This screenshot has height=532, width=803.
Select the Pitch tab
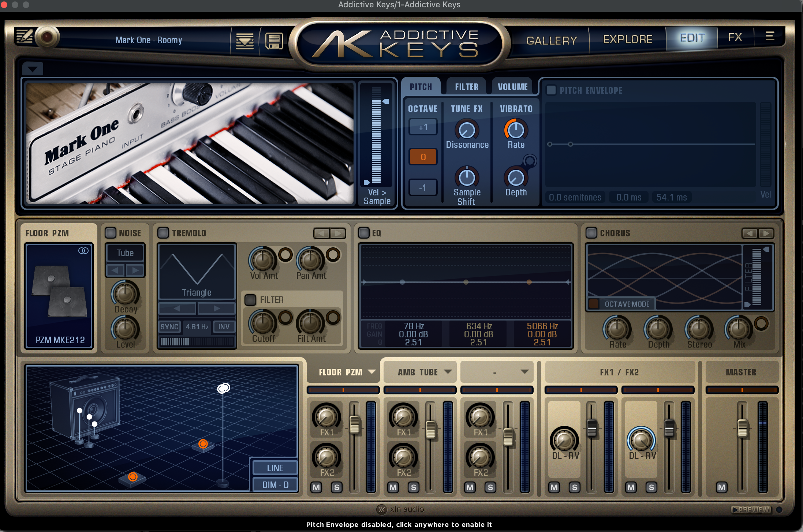click(x=421, y=87)
